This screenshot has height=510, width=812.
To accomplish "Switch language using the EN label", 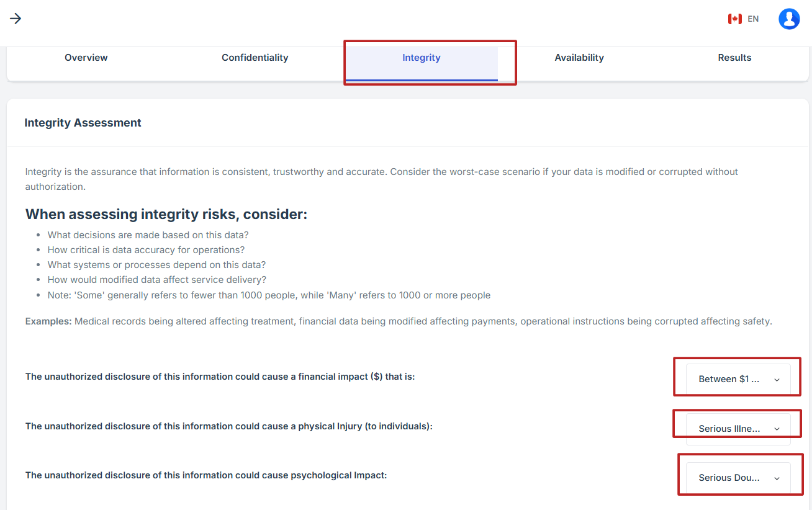I will pyautogui.click(x=753, y=19).
